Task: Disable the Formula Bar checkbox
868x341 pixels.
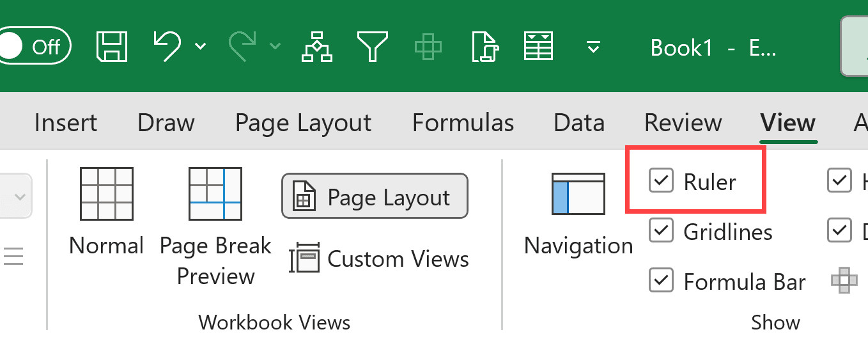Action: point(661,281)
